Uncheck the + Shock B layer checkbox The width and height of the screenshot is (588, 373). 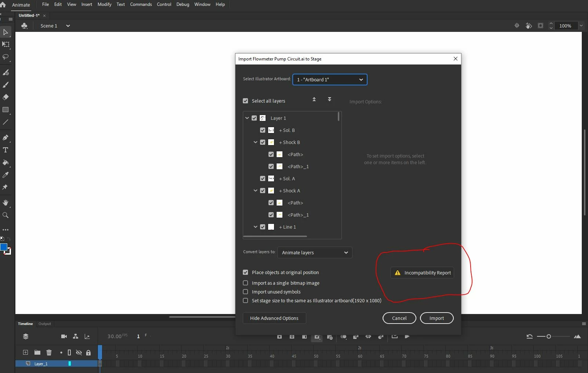coord(263,142)
